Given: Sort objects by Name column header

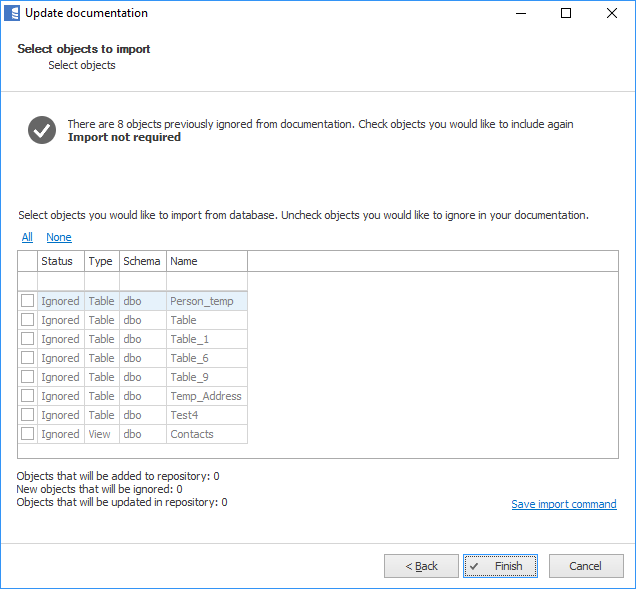Looking at the screenshot, I should (x=205, y=261).
